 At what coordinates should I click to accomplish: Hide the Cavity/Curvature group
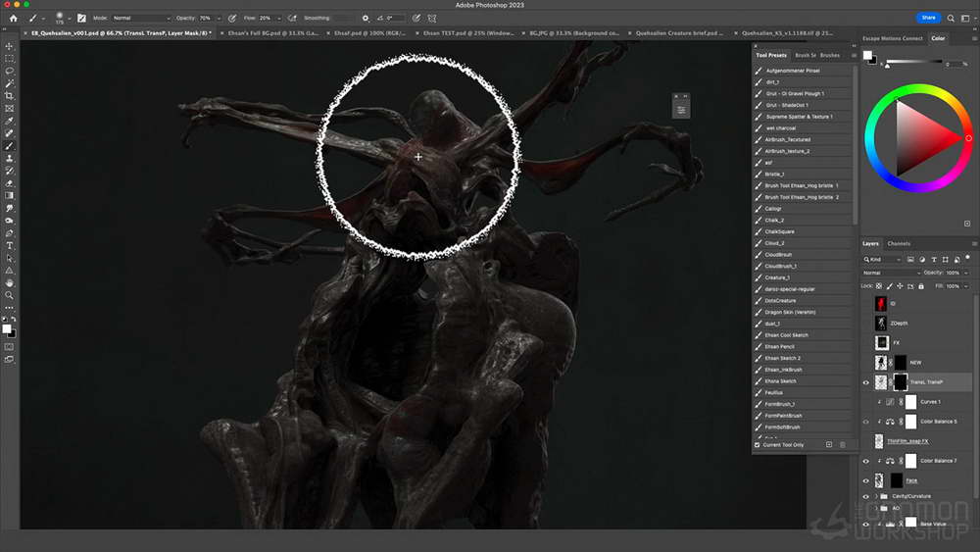(865, 496)
